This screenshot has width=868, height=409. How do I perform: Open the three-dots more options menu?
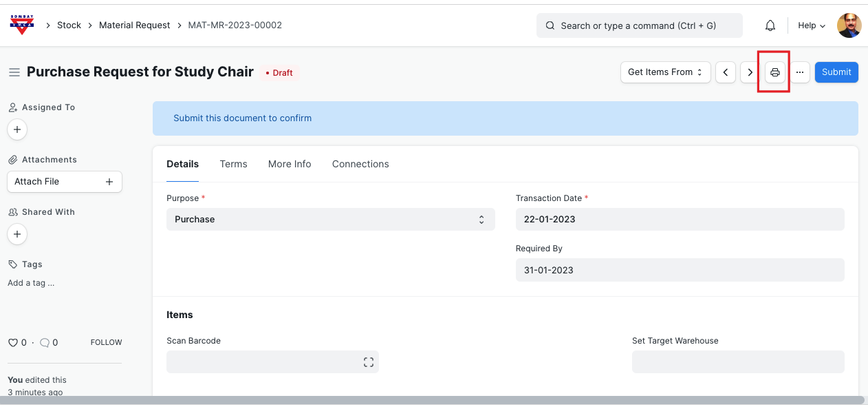pyautogui.click(x=799, y=72)
